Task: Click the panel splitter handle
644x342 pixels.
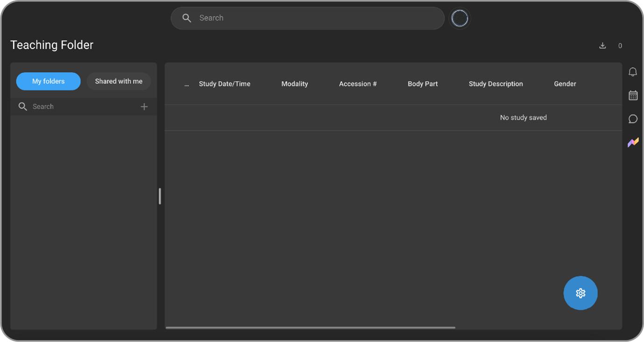Action: coord(160,196)
